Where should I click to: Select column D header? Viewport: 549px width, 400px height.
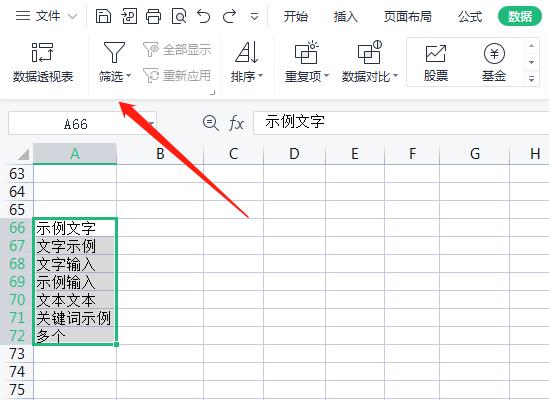(x=294, y=154)
